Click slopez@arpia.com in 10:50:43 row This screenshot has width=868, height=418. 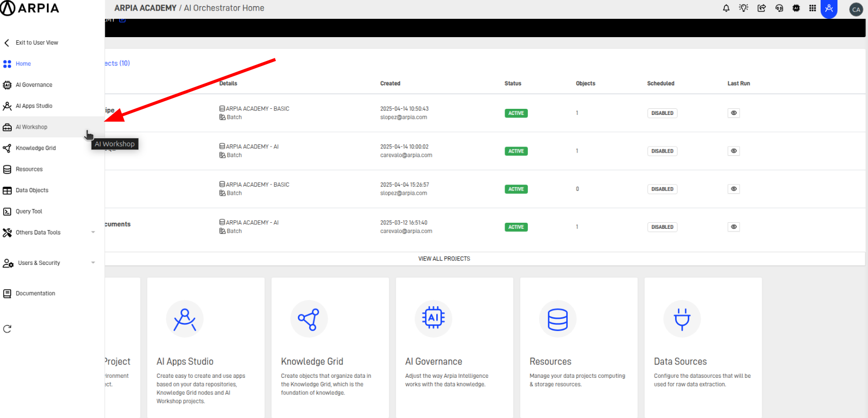coord(404,117)
